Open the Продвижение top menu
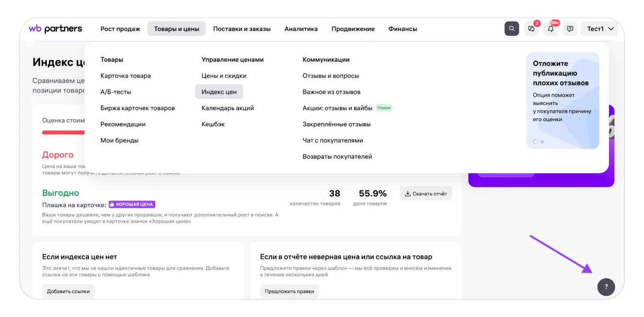This screenshot has height=317, width=644. (x=353, y=29)
